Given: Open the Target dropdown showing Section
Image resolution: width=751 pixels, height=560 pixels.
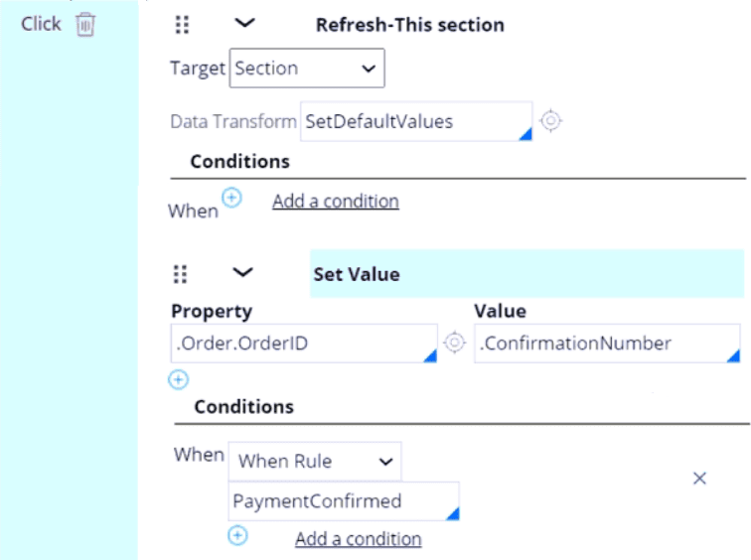Looking at the screenshot, I should (307, 69).
